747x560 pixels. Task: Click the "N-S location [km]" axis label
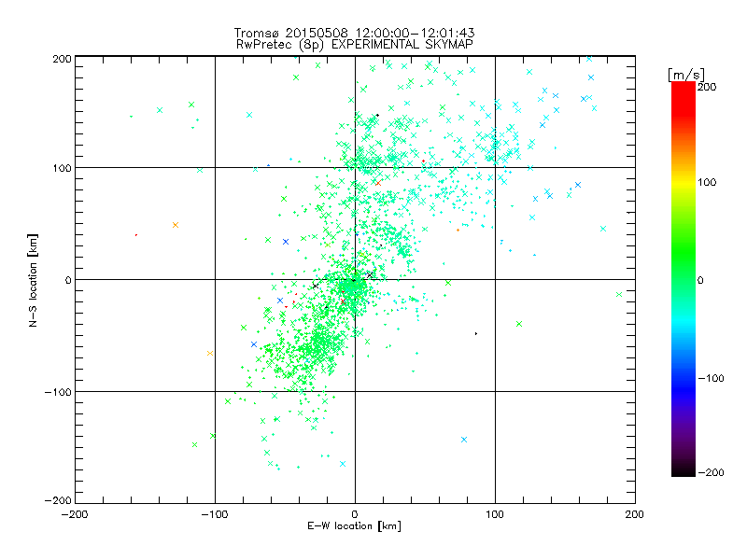(x=33, y=281)
